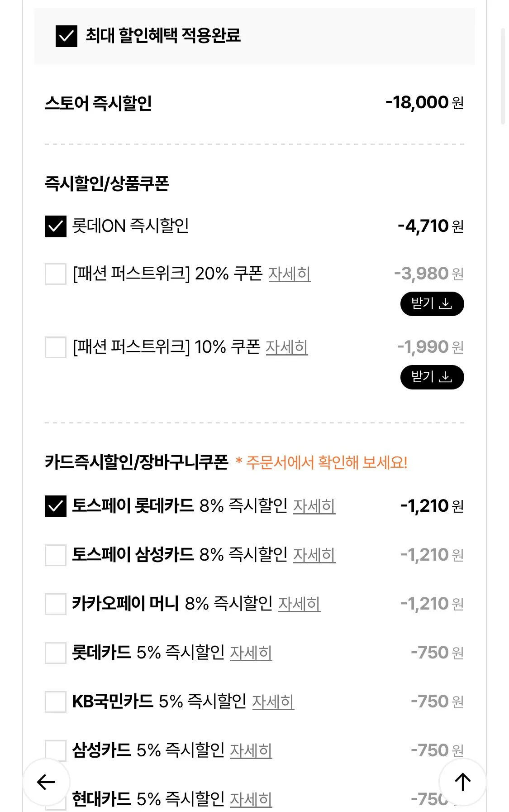The image size is (509, 812).
Task: Open 자세히 link for 20% 쿠폰
Action: (289, 274)
